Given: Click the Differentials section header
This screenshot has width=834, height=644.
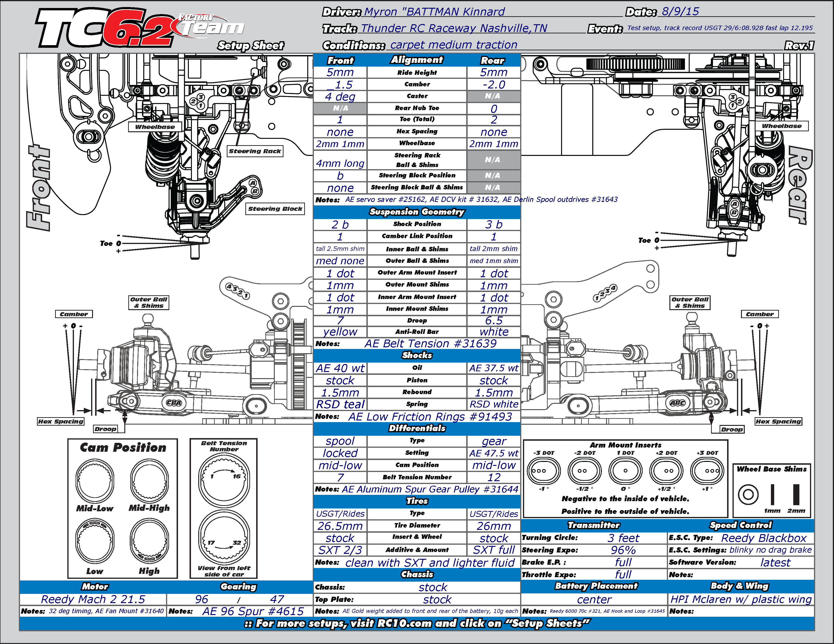Looking at the screenshot, I should (x=417, y=428).
